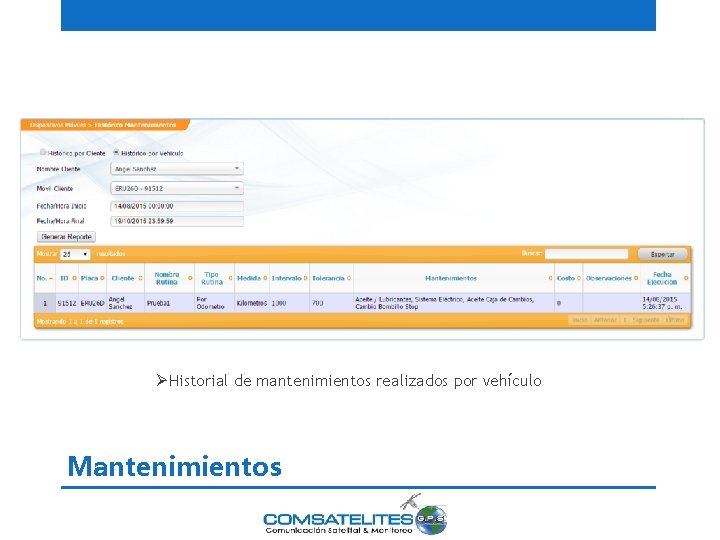Click the Generar Reporte button
This screenshot has height=540, width=720.
click(66, 237)
